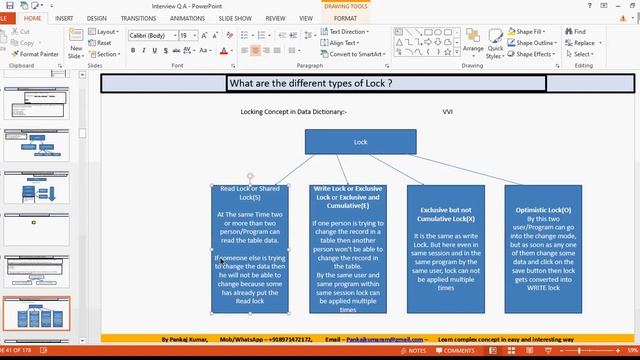Decrease font size with the A-down icon
The width and height of the screenshot is (640, 360).
216,36
